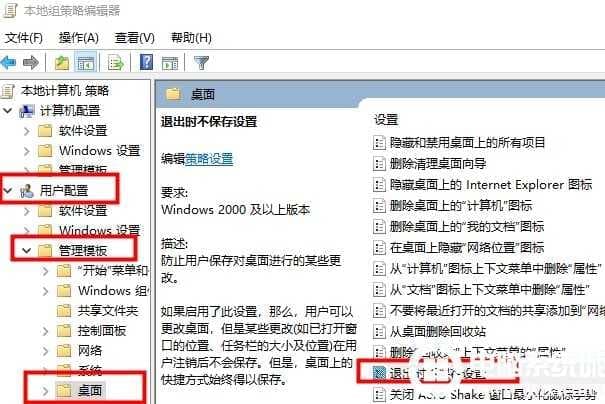Expand the 网络 folder arrow
605x404 pixels.
pos(46,351)
